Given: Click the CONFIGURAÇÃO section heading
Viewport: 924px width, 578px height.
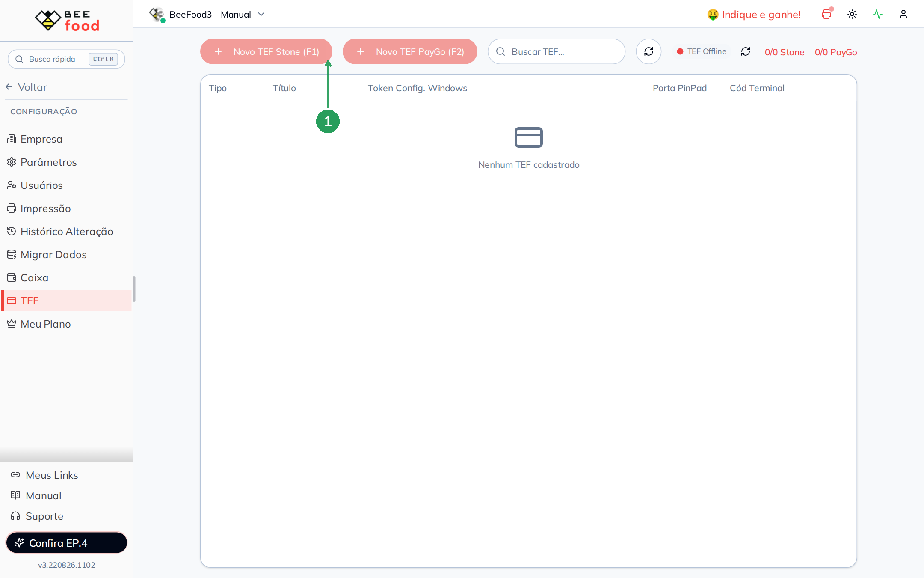Looking at the screenshot, I should (x=44, y=112).
